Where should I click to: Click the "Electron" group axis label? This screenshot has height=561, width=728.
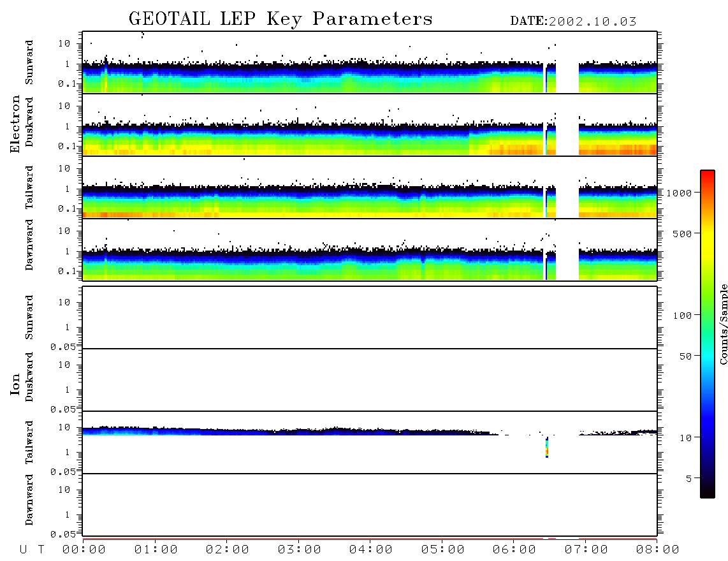click(x=15, y=124)
